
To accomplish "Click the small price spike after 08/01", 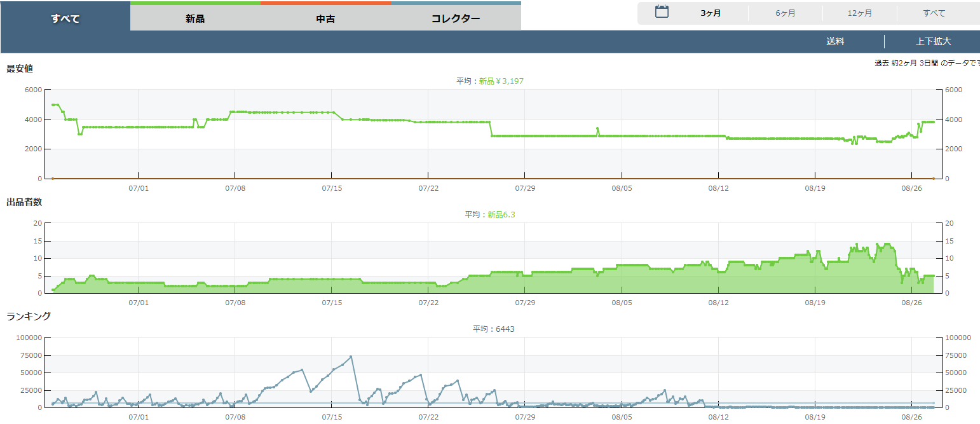I will coord(597,129).
